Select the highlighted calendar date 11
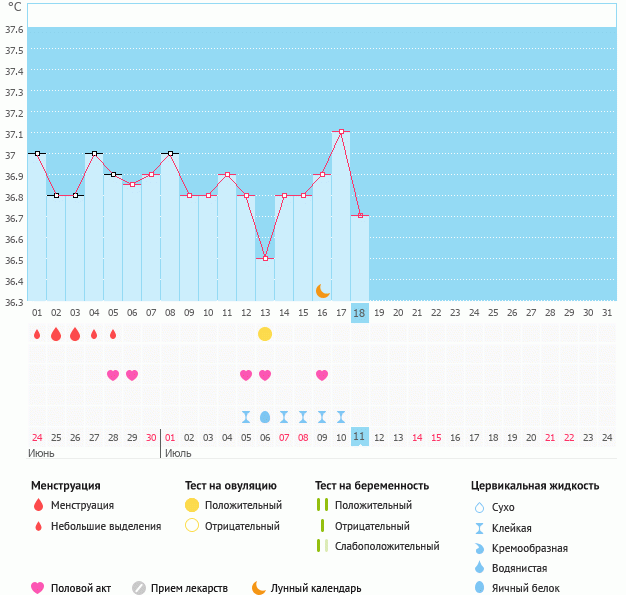The height and width of the screenshot is (595, 626). click(360, 437)
